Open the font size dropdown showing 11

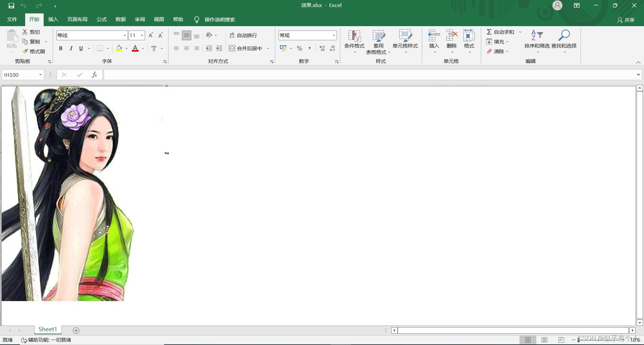[142, 35]
